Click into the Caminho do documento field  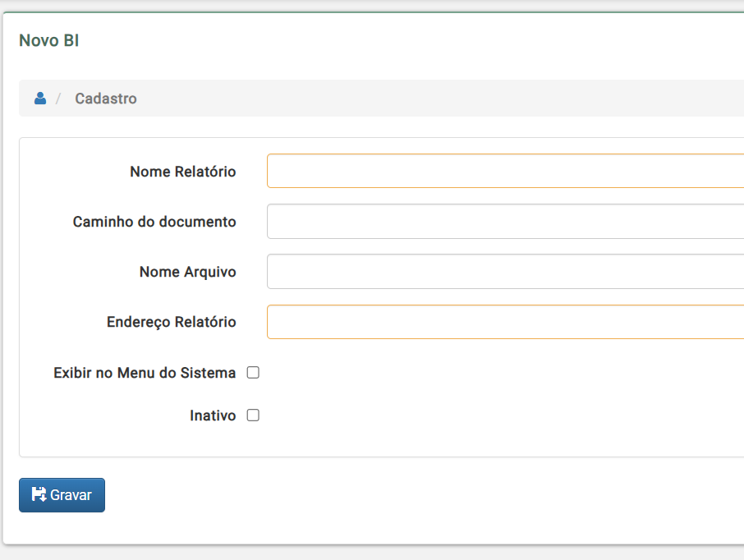point(505,221)
